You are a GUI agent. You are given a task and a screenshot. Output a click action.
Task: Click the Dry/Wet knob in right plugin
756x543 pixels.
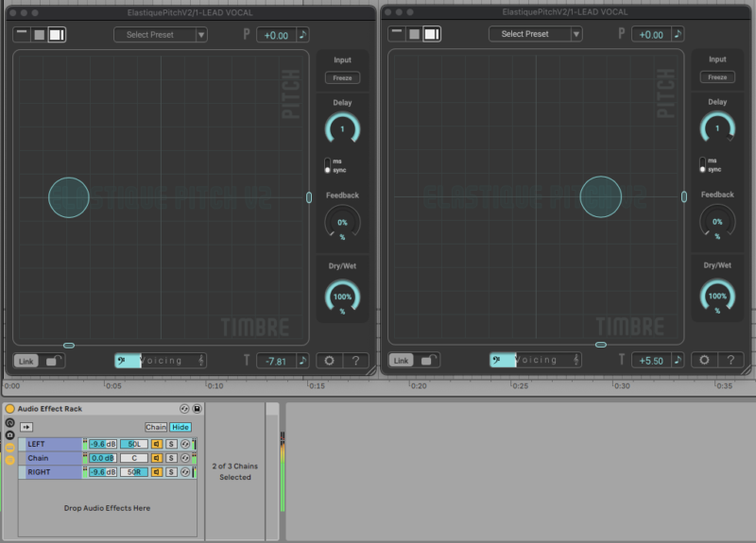(717, 297)
